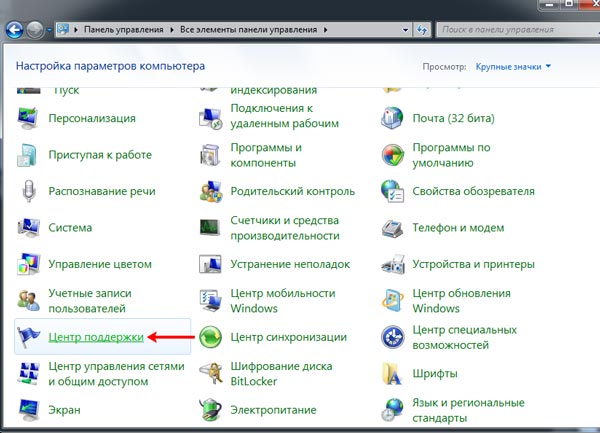Click the Центр мобильности Windows icon
Viewport: 600px width, 433px height.
(x=210, y=301)
